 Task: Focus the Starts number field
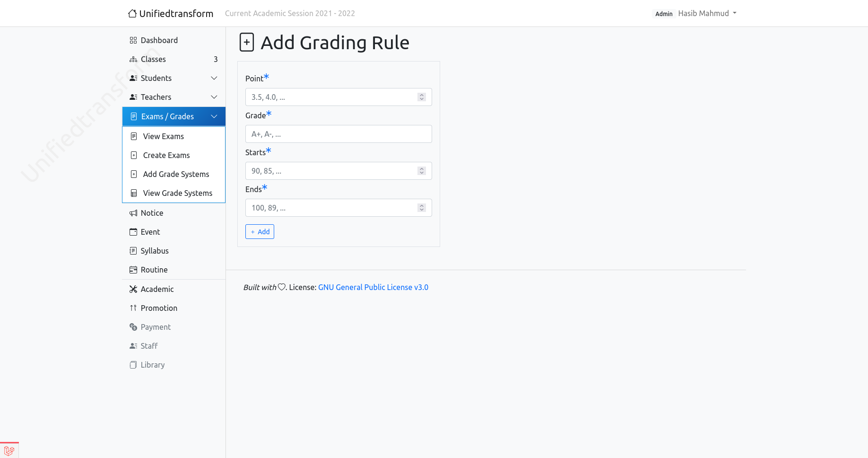[339, 171]
